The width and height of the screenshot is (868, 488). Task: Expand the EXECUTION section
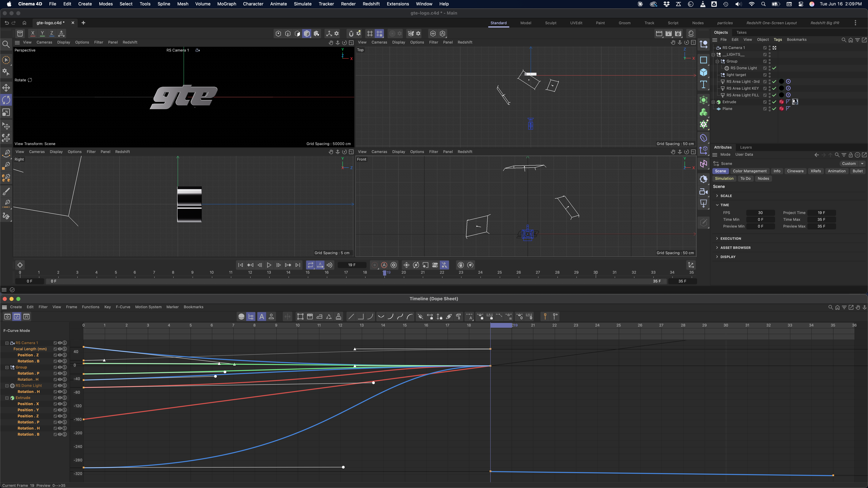click(717, 238)
